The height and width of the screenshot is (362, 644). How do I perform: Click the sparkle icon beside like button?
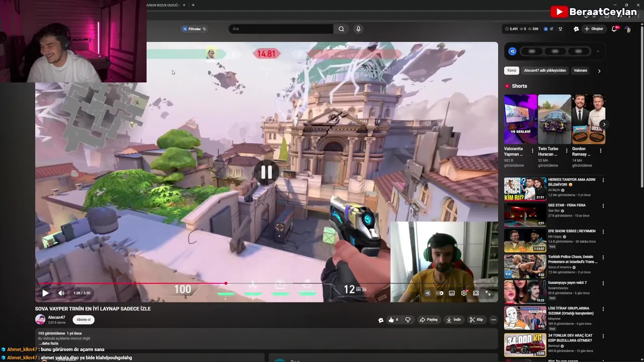[x=381, y=320]
